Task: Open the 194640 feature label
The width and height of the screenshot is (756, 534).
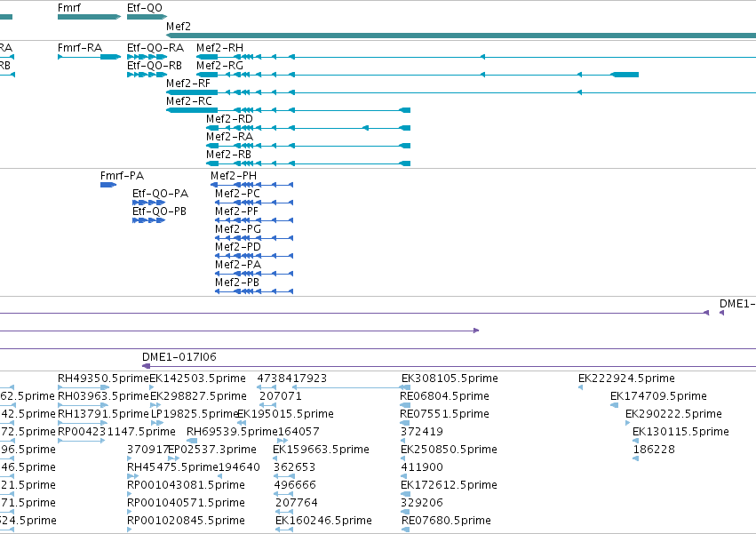Action: [240, 467]
